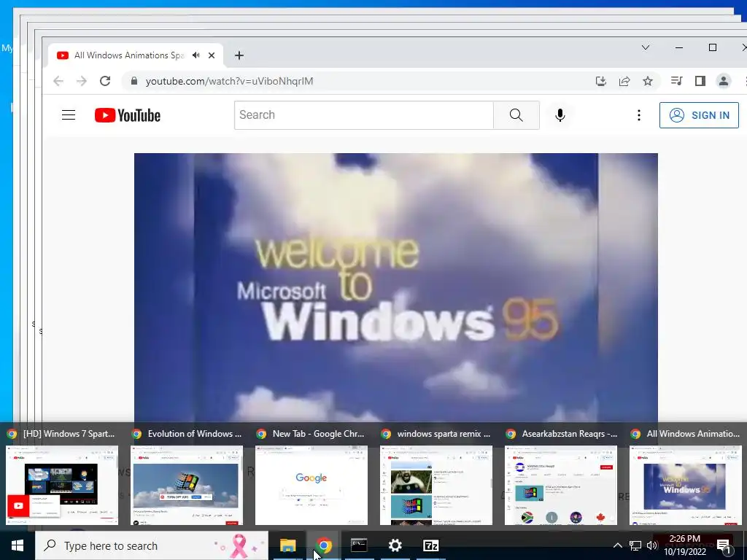
Task: Open Settings gear from taskbar
Action: 395,545
